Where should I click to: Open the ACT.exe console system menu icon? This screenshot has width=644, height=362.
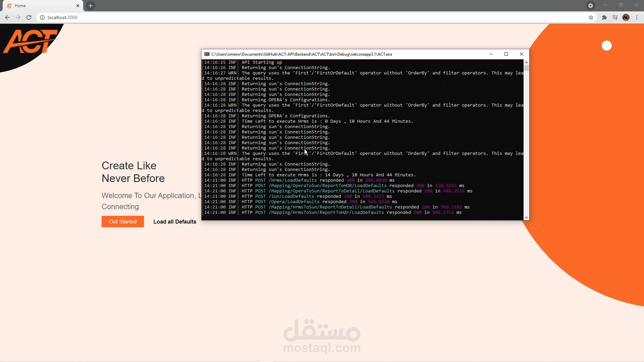(x=207, y=54)
